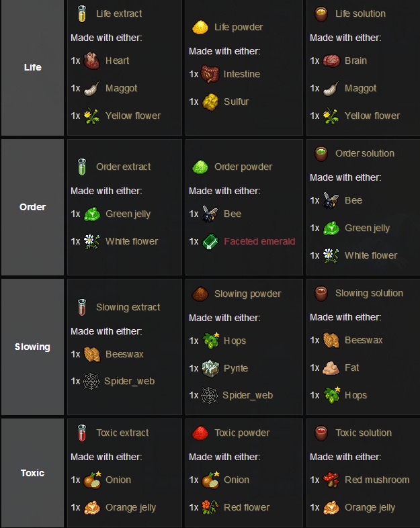Select the Order row header cell
420x528 pixels.
(x=32, y=207)
